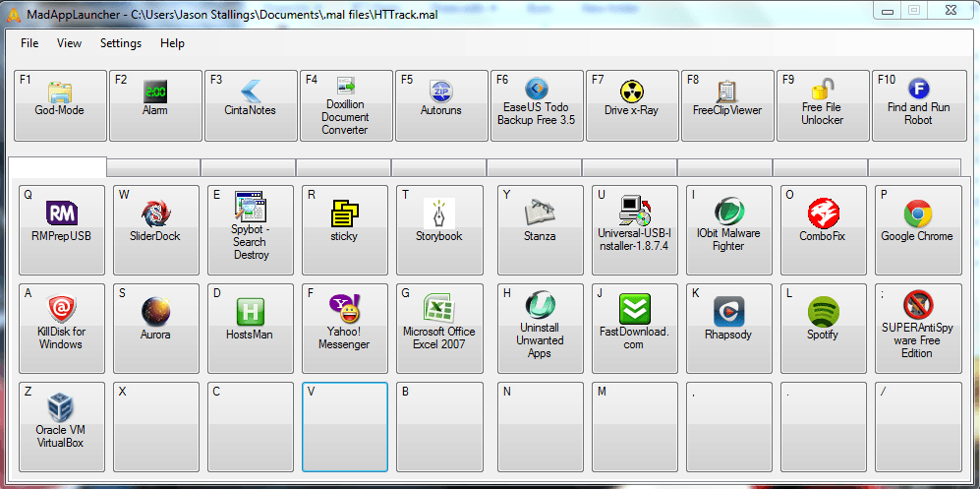This screenshot has width=980, height=489.
Task: Launch Find and Run Robot
Action: click(919, 105)
